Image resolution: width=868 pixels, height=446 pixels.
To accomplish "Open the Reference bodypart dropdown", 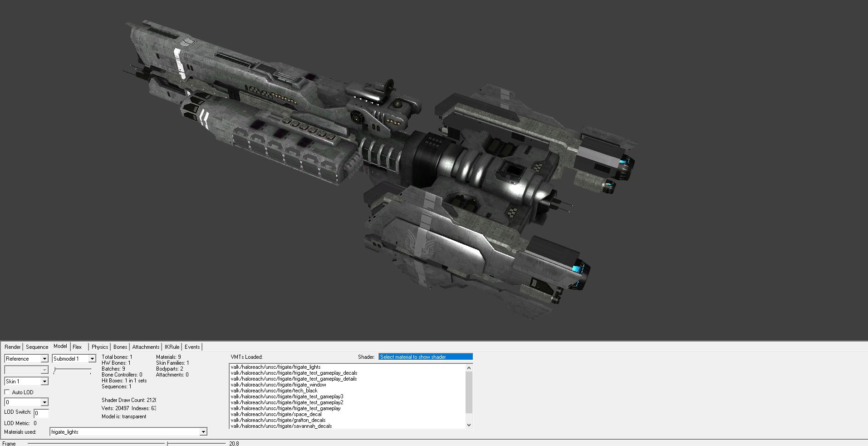I will coord(26,358).
